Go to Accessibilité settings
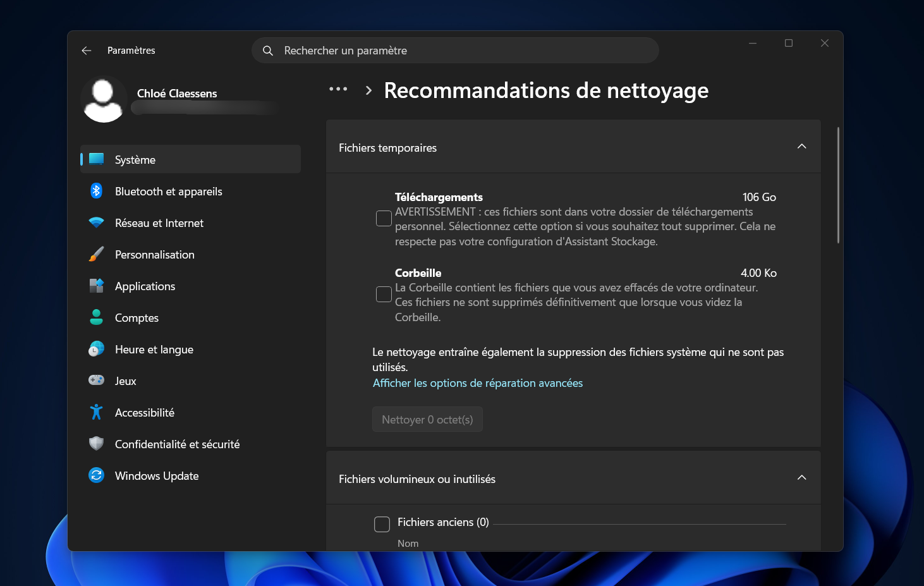 [191, 412]
